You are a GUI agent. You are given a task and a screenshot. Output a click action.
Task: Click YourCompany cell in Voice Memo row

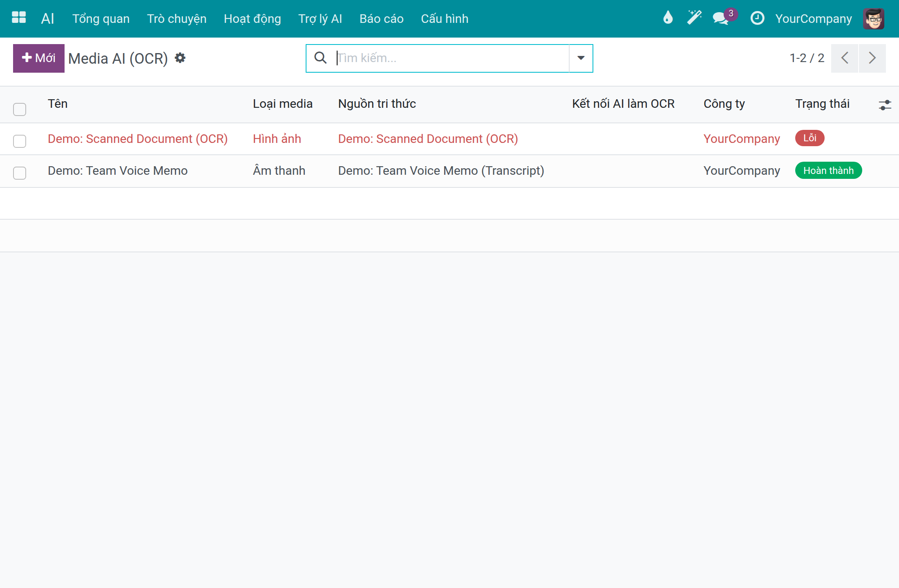(x=742, y=171)
